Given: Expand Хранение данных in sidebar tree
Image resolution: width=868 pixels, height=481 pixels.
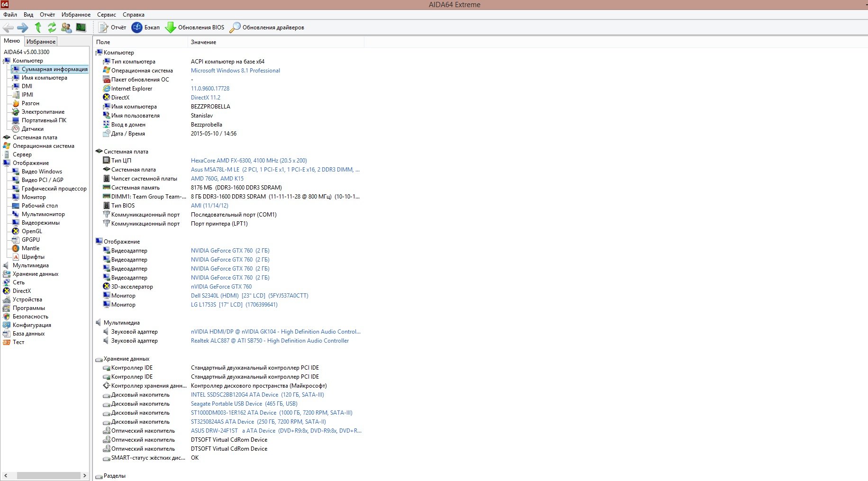Looking at the screenshot, I should pos(36,274).
